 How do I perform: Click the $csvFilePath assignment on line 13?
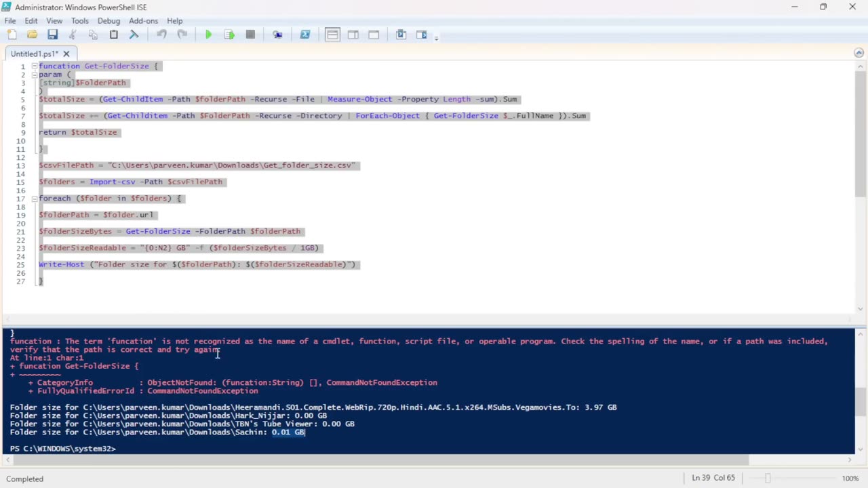[x=197, y=165]
